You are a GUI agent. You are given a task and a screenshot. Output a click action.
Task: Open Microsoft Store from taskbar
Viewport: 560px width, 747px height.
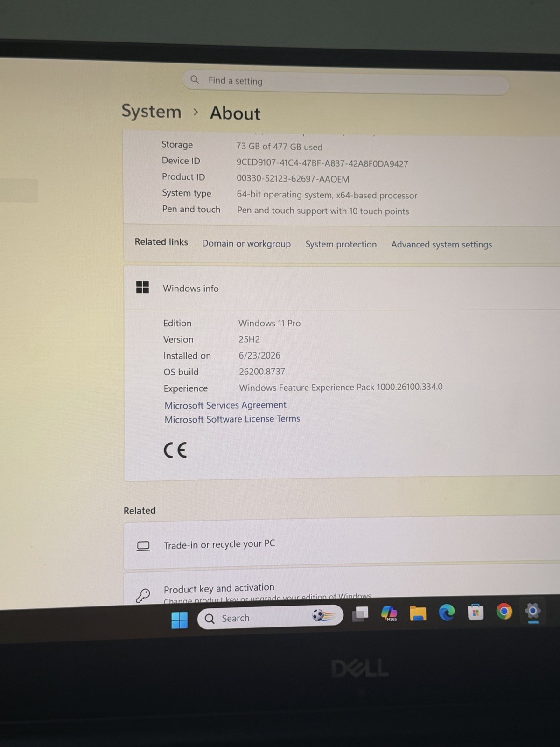pyautogui.click(x=475, y=612)
